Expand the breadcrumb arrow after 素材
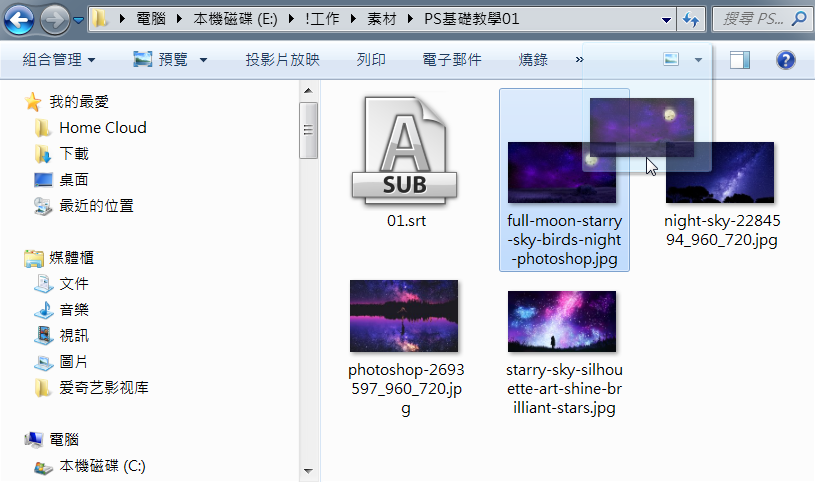815x482 pixels. coord(411,19)
